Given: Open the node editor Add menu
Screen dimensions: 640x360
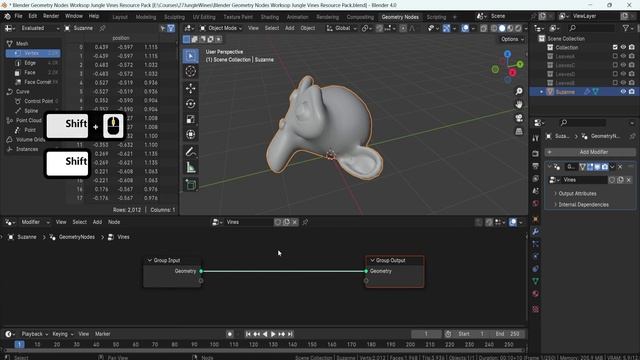Looking at the screenshot, I should click(97, 222).
